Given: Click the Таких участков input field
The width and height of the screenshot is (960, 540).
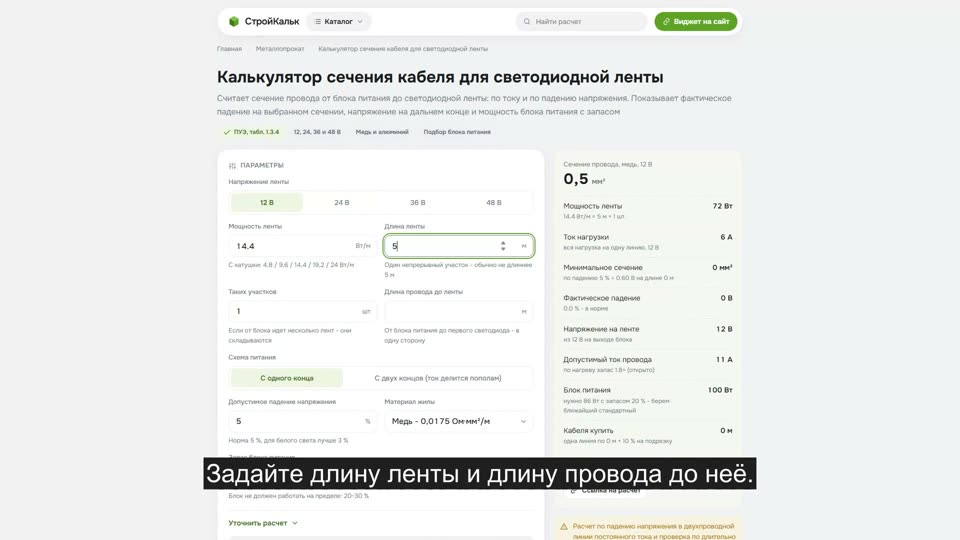Looking at the screenshot, I should [302, 311].
